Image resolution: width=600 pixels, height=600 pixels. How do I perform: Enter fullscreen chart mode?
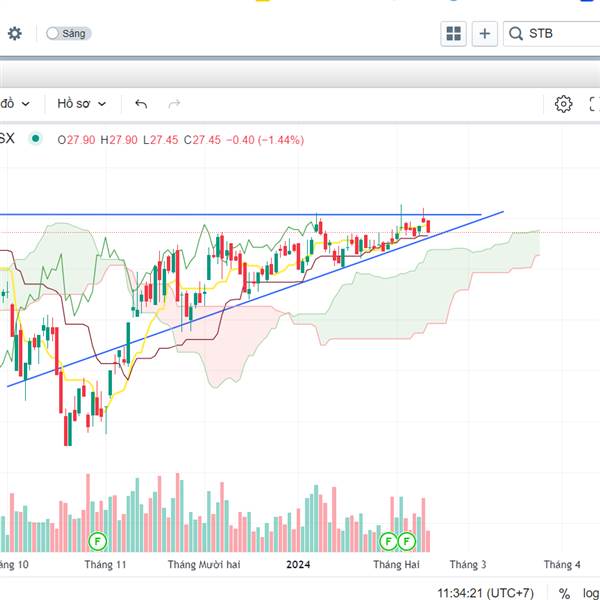click(x=594, y=104)
